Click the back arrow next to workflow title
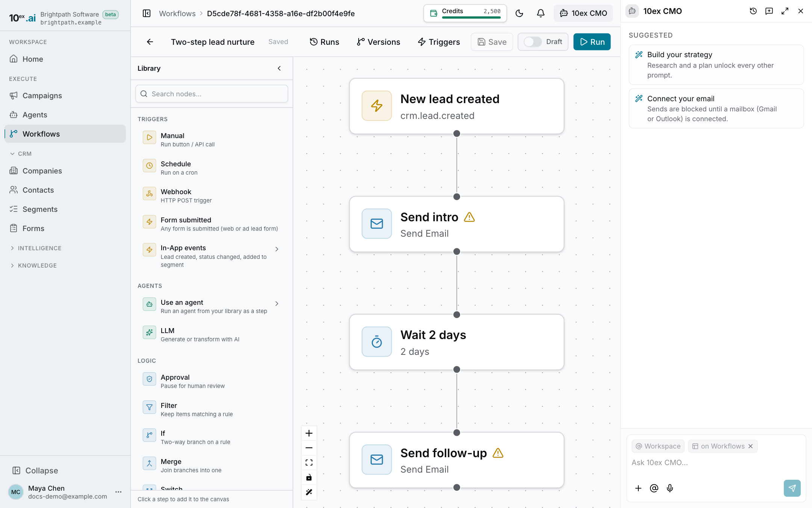812x508 pixels. [150, 42]
